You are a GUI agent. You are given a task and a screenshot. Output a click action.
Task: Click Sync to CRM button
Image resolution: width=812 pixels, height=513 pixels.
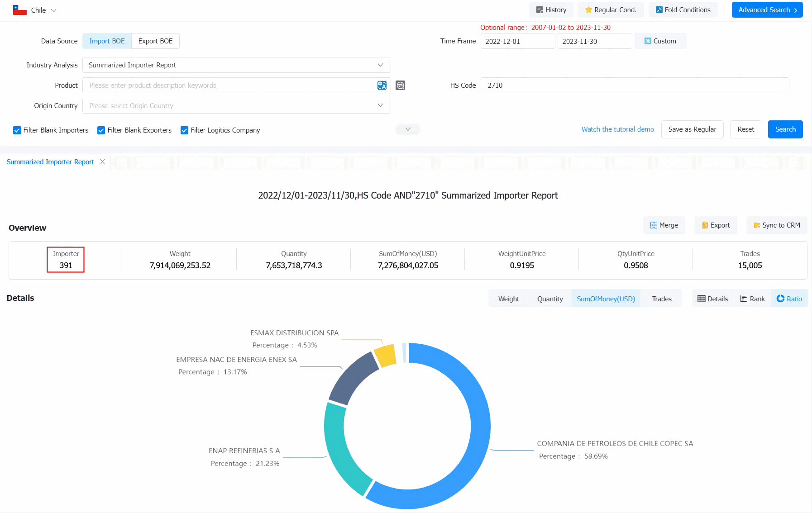777,225
